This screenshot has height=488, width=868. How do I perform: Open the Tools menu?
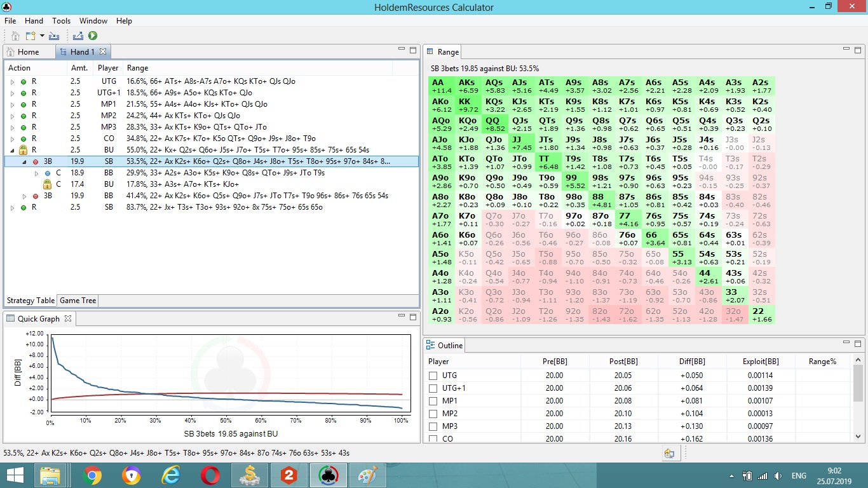click(61, 21)
